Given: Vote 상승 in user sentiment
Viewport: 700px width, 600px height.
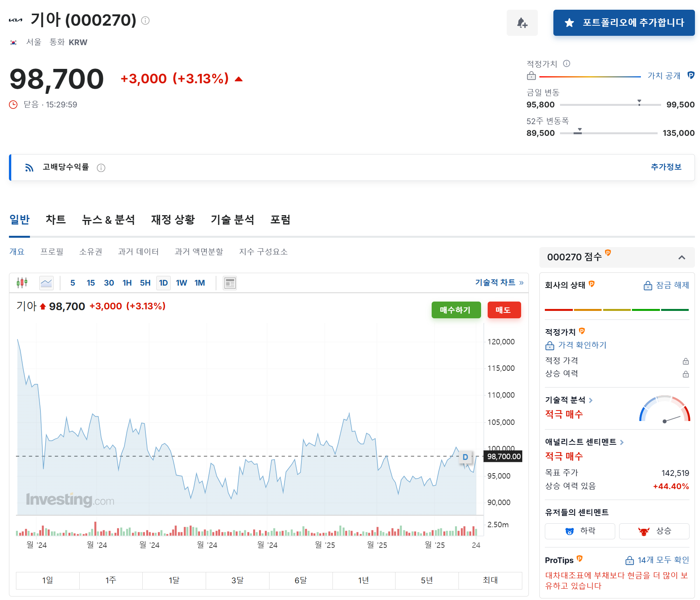Looking at the screenshot, I should (x=654, y=531).
